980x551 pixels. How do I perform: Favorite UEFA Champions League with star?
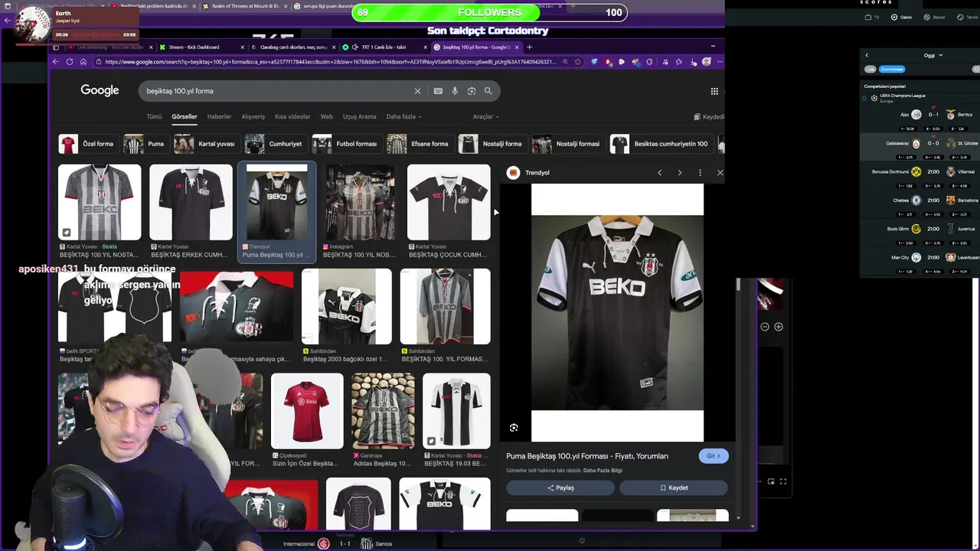(865, 98)
